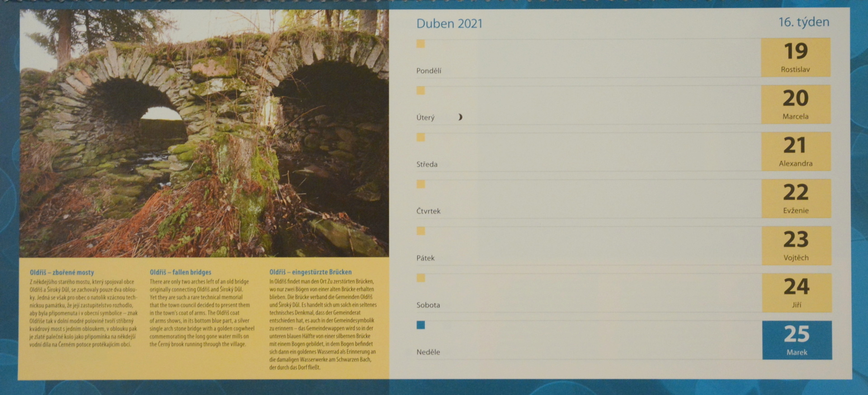Click the yellow square marker above Pondělí
Image resolution: width=868 pixels, height=395 pixels.
point(420,44)
